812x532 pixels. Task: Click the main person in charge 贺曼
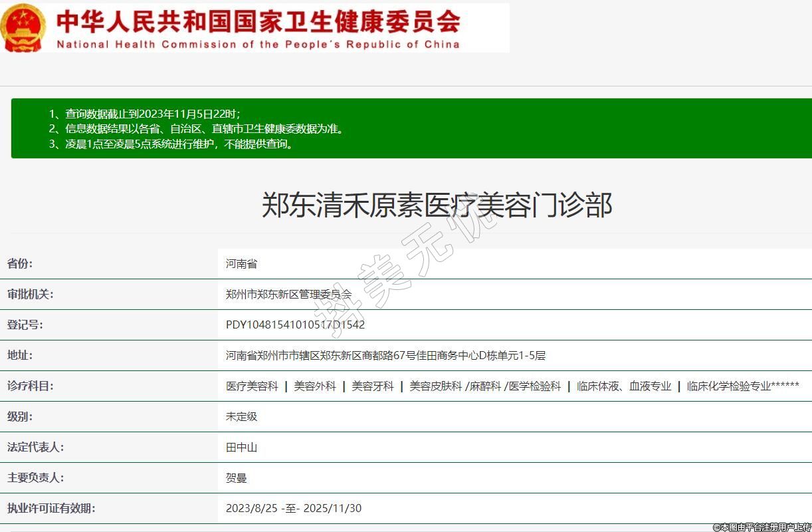point(236,478)
